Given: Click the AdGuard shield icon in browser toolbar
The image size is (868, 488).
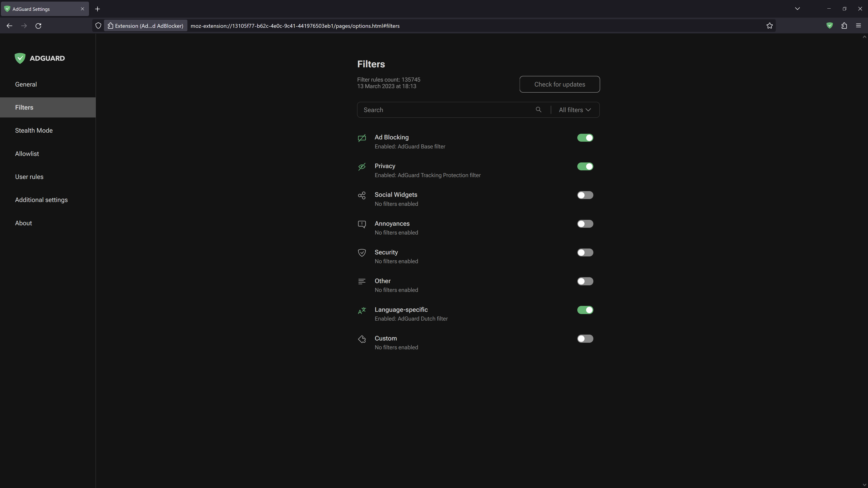Looking at the screenshot, I should [830, 26].
